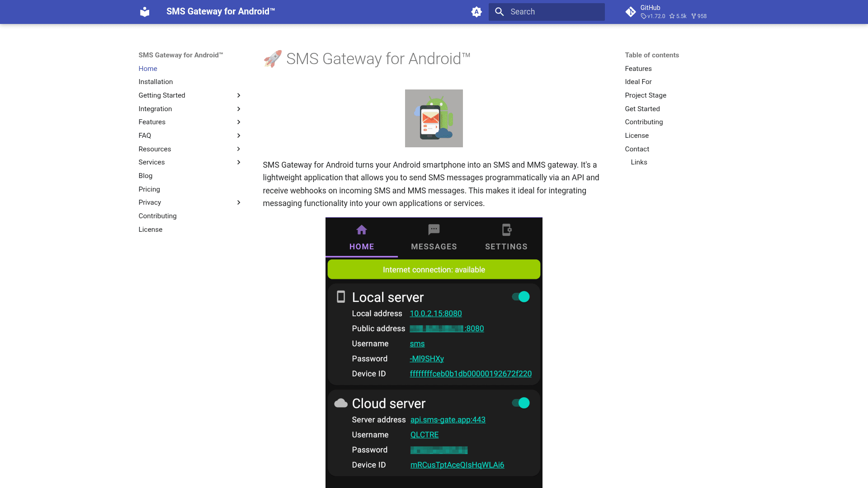Click the blurred public address :8080
The width and height of the screenshot is (868, 488).
tap(447, 328)
